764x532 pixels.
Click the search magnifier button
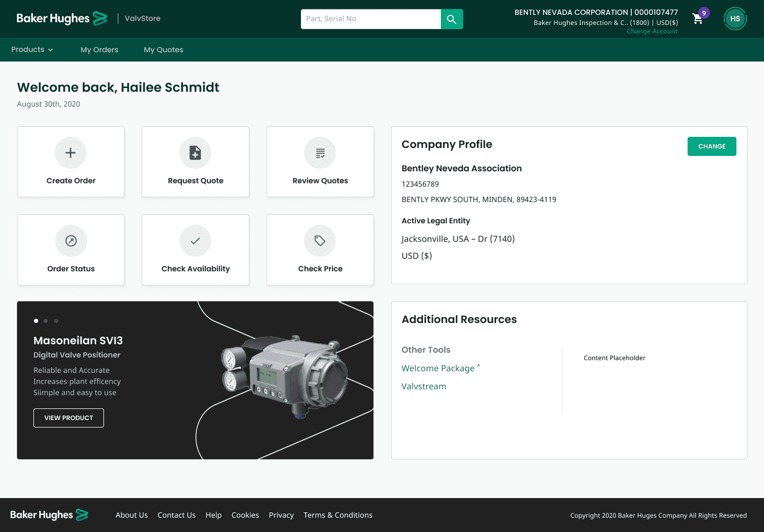tap(452, 19)
